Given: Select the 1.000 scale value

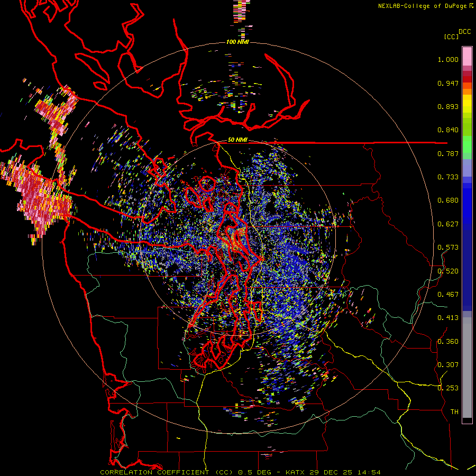Looking at the screenshot, I should pos(448,59).
